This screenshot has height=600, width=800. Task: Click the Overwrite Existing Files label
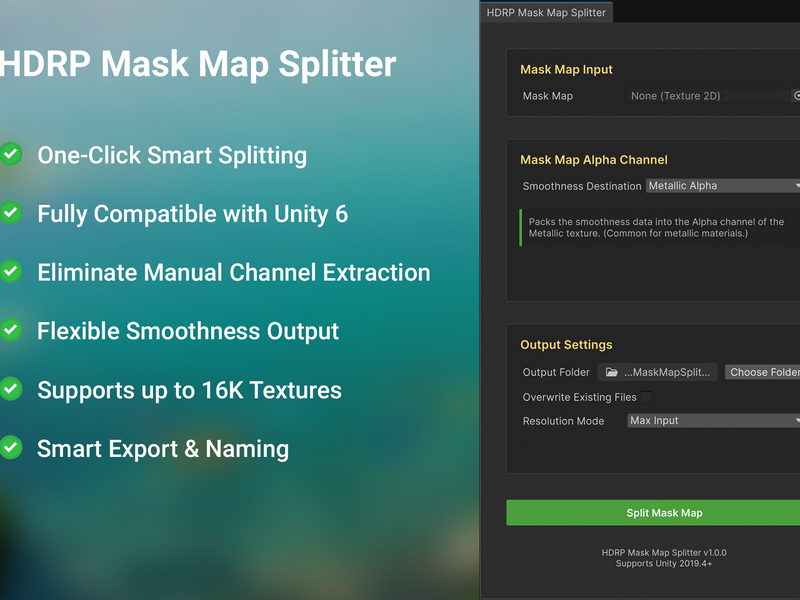[x=580, y=397]
